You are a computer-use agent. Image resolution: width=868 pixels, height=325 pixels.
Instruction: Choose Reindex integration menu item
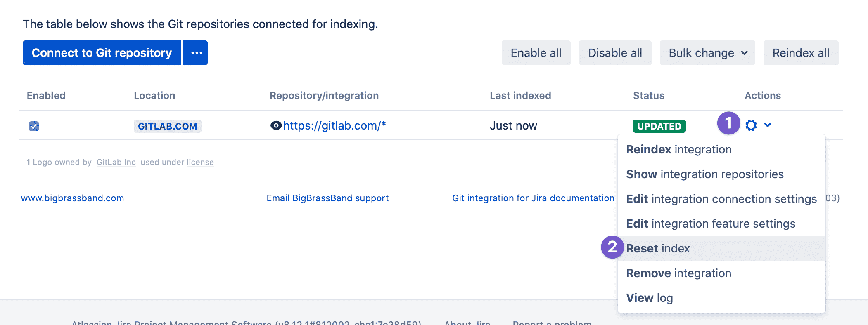(678, 149)
